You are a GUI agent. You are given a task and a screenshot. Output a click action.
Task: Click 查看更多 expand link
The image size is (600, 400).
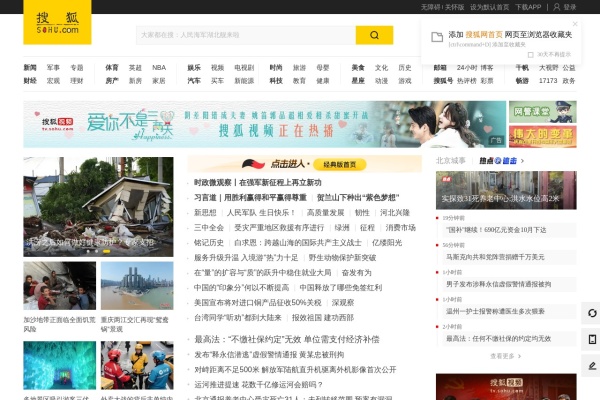coord(505,356)
